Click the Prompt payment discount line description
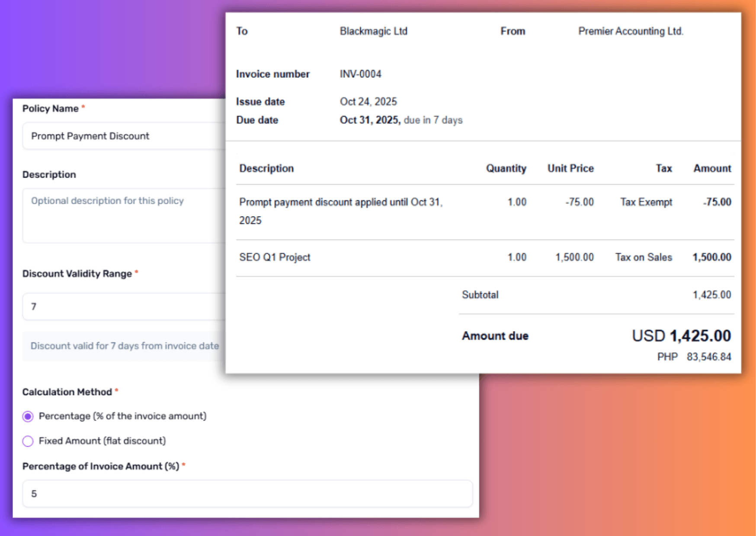Viewport: 756px width, 536px height. pos(340,202)
